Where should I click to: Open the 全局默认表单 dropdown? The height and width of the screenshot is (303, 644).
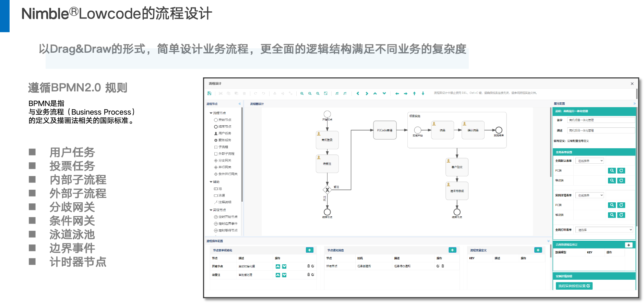pos(589,161)
